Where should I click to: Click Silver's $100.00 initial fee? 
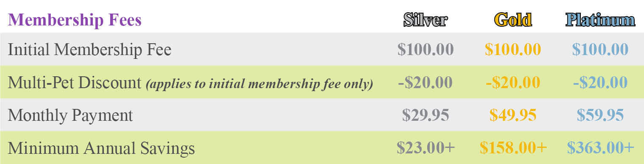[426, 49]
